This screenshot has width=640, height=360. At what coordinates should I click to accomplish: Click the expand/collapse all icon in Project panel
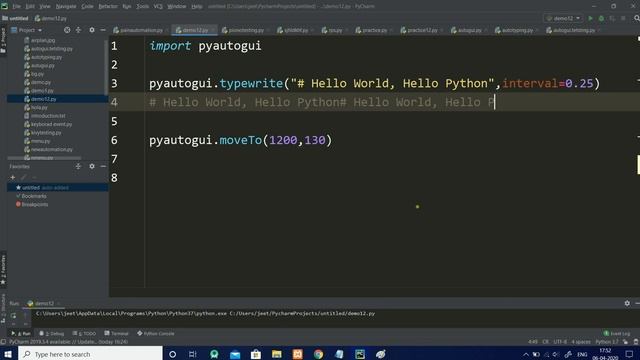tap(78, 30)
